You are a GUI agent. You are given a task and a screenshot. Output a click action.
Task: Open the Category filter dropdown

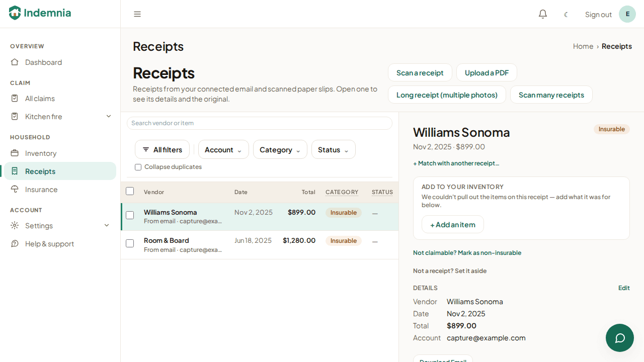coord(280,149)
